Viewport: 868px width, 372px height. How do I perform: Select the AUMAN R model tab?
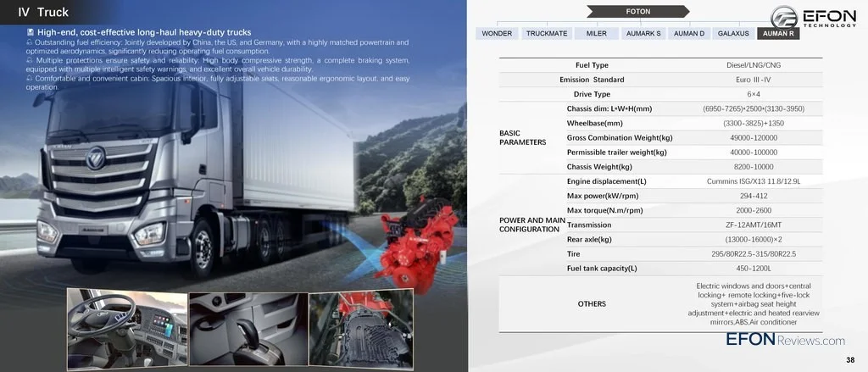tap(778, 33)
